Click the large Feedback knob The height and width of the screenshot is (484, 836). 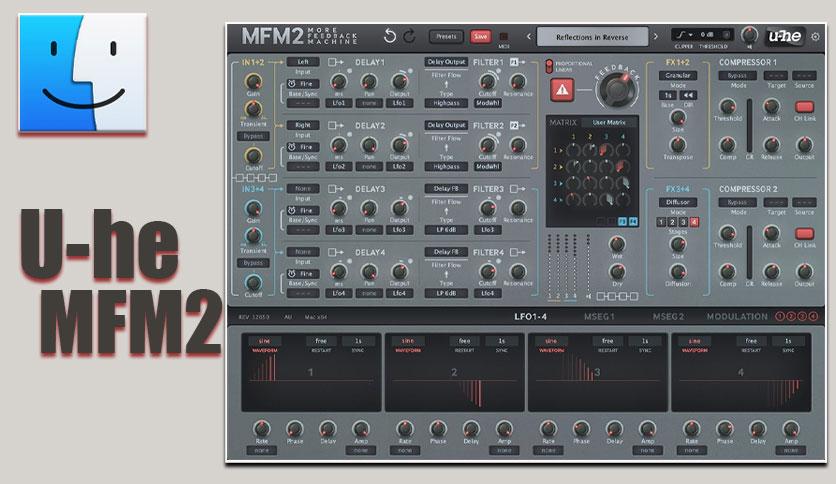coord(616,88)
